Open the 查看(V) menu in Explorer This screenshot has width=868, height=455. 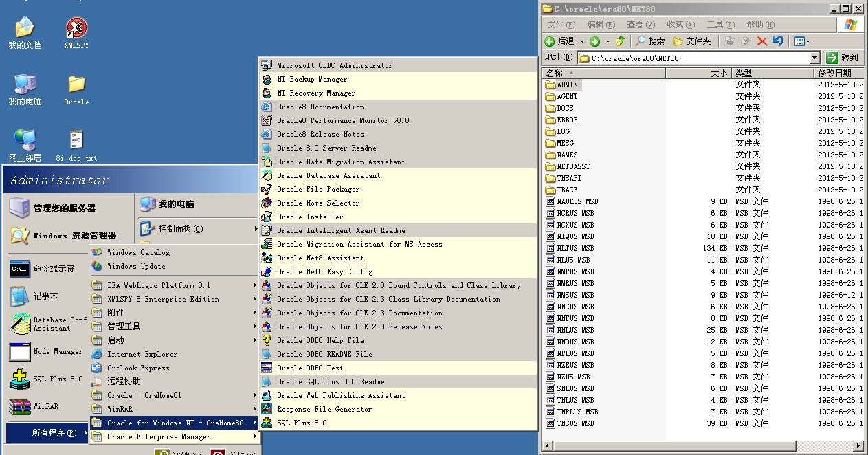click(641, 25)
